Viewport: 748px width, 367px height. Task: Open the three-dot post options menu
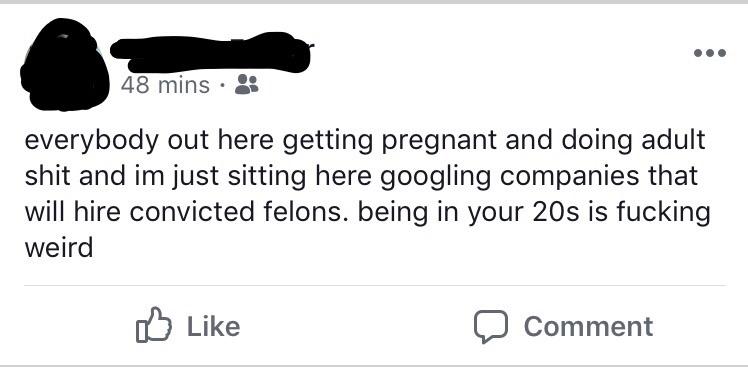tap(710, 53)
